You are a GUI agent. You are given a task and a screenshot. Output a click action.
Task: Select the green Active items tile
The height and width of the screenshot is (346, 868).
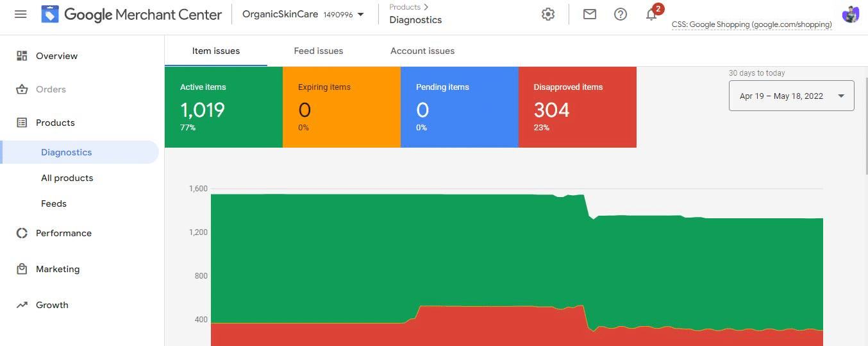point(223,107)
